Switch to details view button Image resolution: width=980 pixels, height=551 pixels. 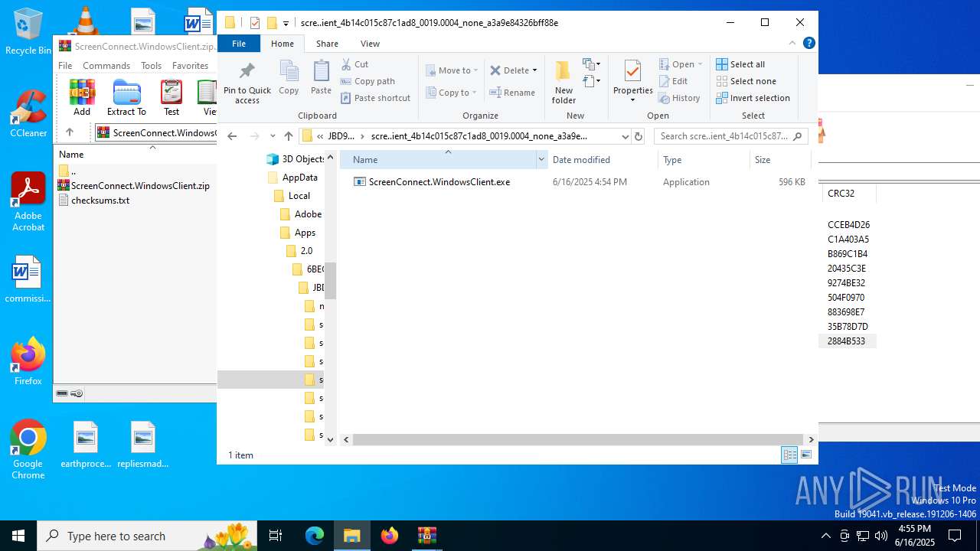pos(789,455)
